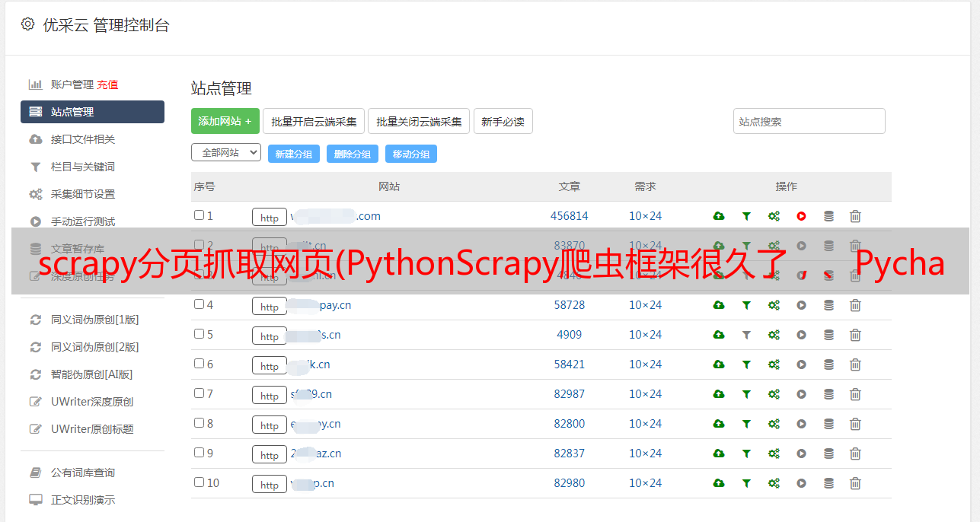980x522 pixels.
Task: Click the trash icon in row 9
Action: 855,454
